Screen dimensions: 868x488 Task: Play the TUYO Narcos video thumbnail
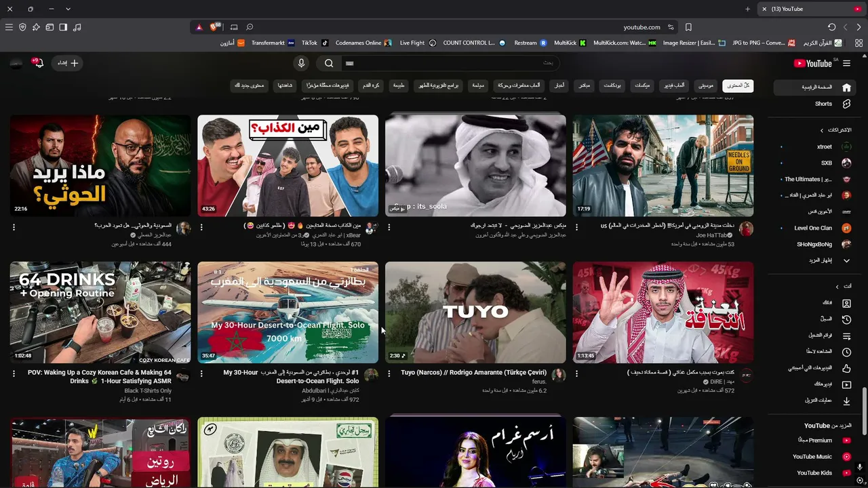coord(475,312)
